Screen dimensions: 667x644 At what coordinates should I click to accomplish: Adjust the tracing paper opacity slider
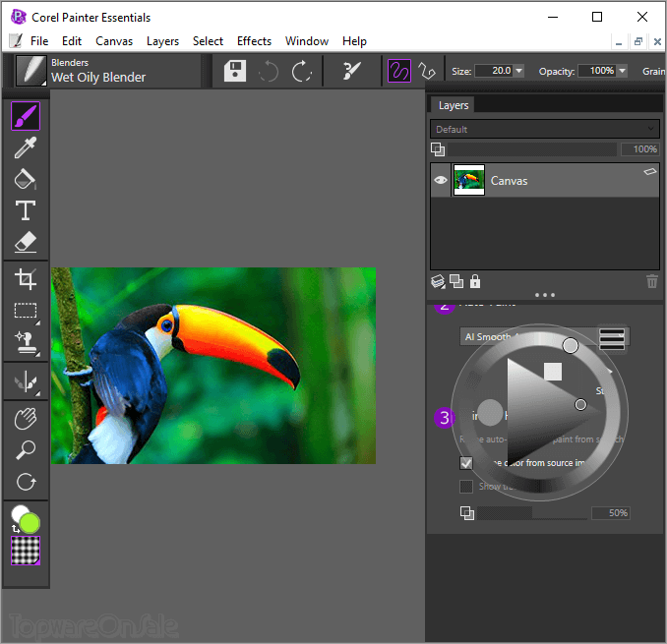[531, 513]
